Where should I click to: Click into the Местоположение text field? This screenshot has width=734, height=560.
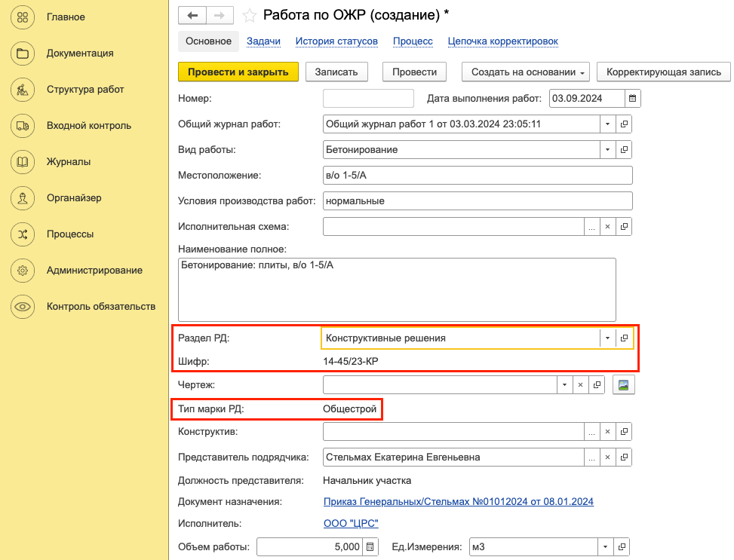coord(477,175)
